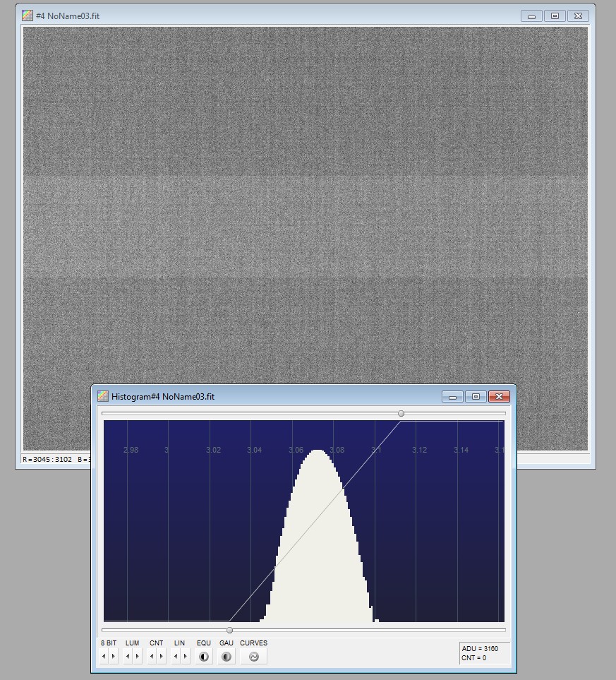Open the CURVES editor button
This screenshot has width=616, height=680.
coord(253,657)
